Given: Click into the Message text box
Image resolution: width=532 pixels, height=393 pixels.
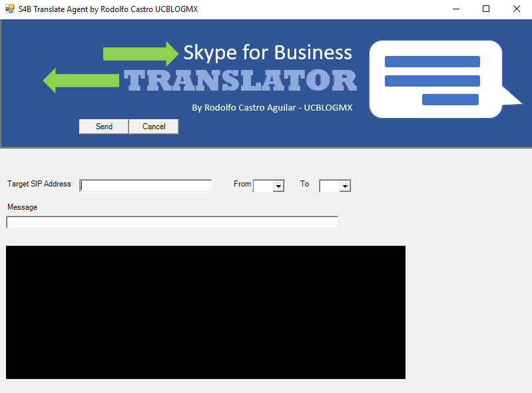Looking at the screenshot, I should pyautogui.click(x=172, y=222).
